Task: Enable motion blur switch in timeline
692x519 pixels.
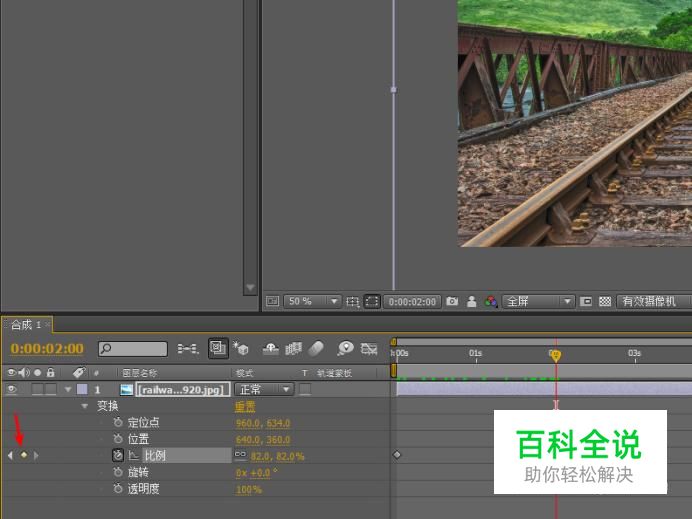Action: (316, 349)
